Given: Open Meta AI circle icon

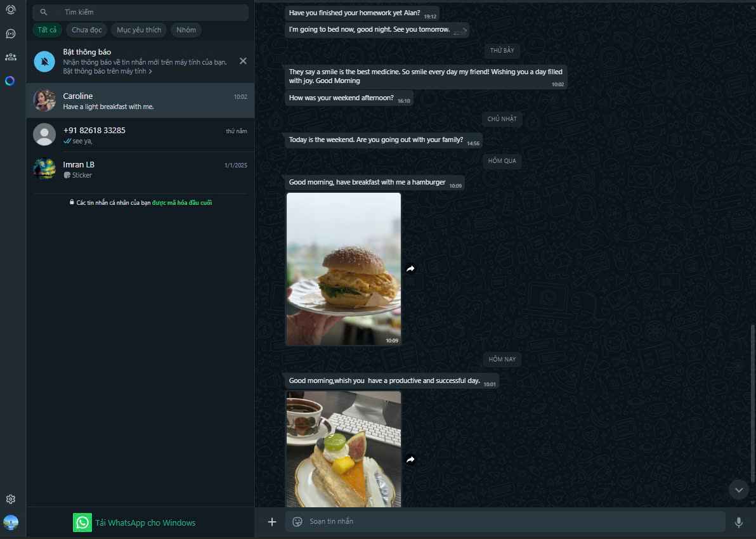Looking at the screenshot, I should 10,81.
